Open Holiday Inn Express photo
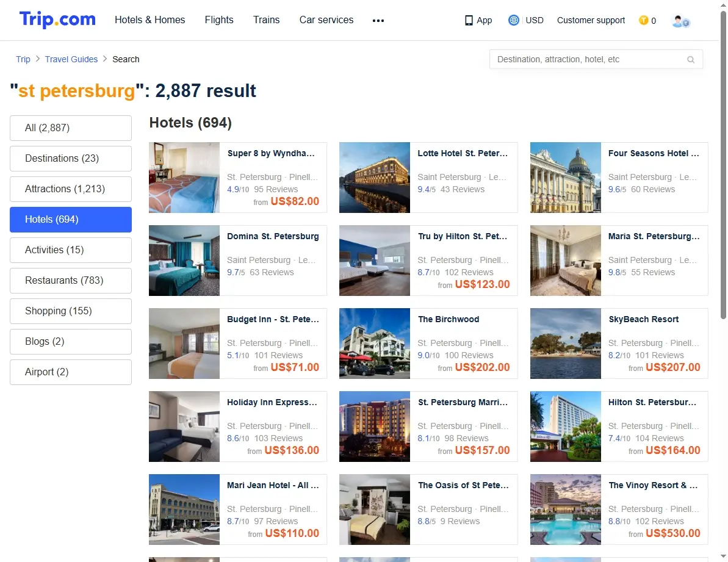 click(x=184, y=427)
